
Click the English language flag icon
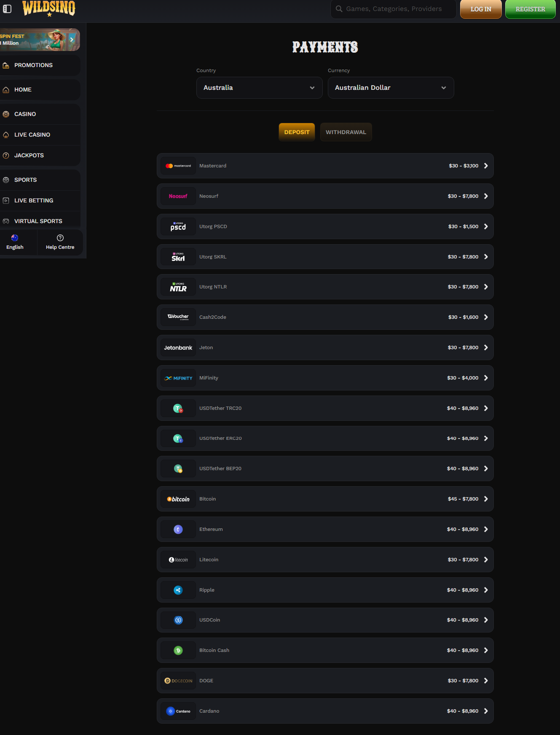coord(15,238)
